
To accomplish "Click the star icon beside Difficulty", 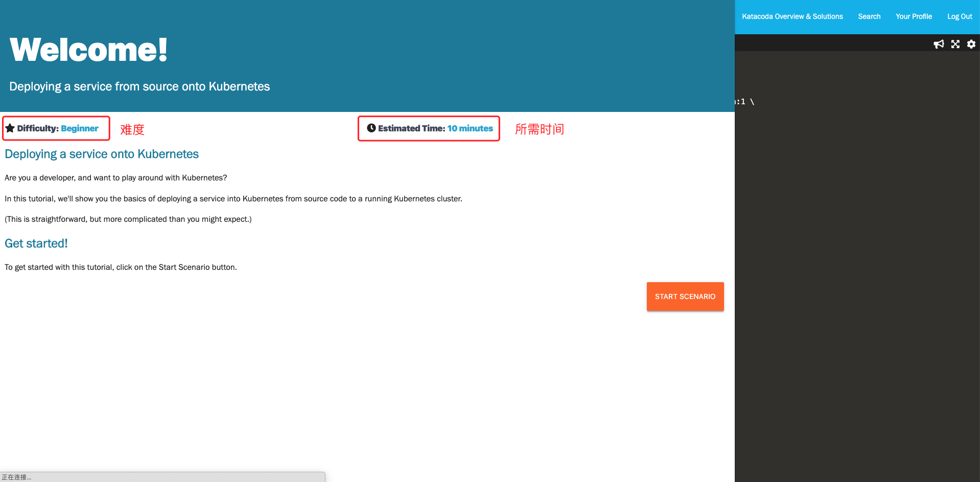I will [x=10, y=128].
